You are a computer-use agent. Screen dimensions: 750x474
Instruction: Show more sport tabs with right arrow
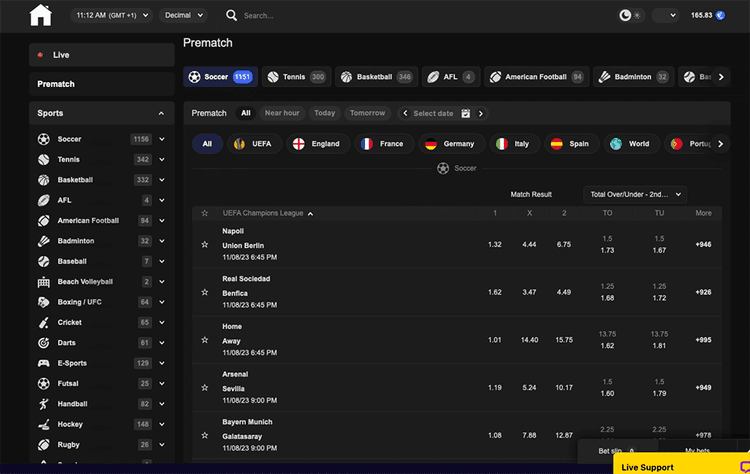[721, 77]
